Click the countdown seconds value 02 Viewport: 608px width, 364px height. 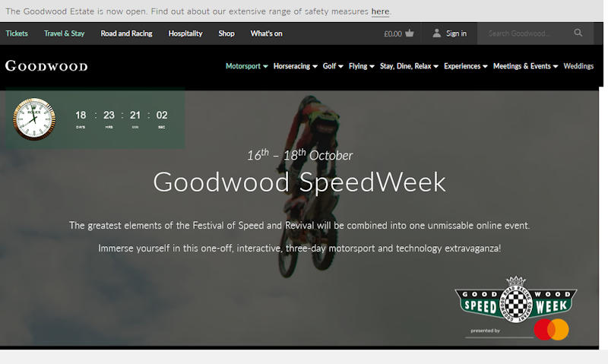point(162,116)
